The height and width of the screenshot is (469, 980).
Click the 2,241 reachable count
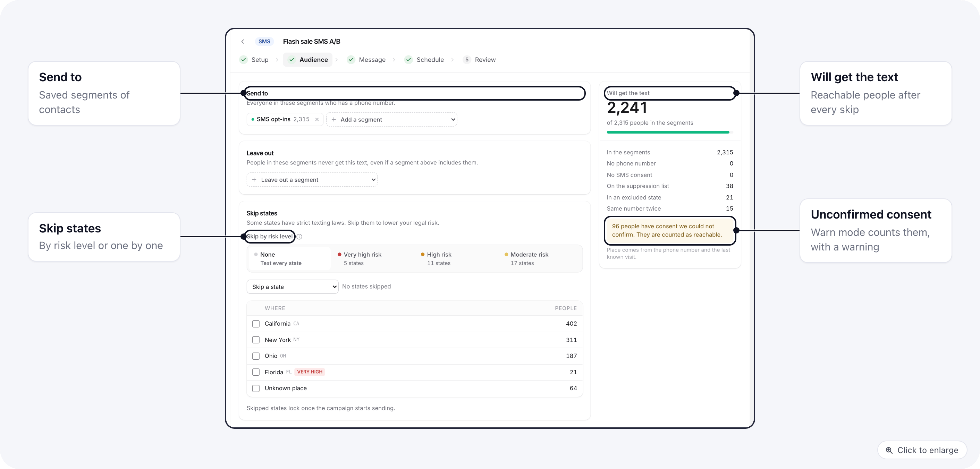pyautogui.click(x=627, y=108)
